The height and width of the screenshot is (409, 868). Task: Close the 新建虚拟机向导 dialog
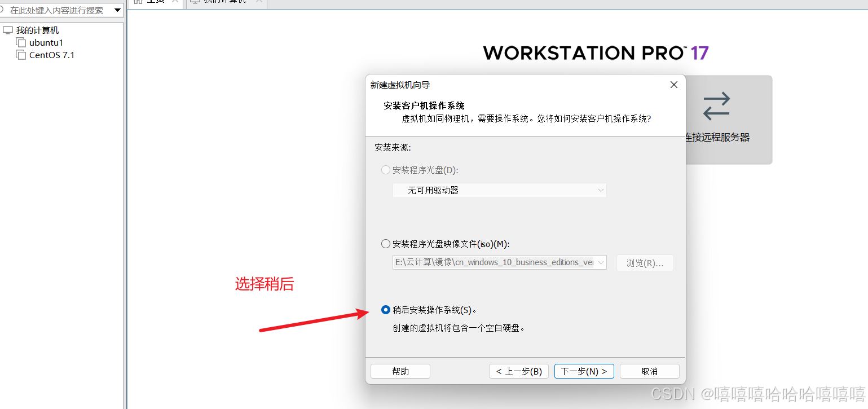[x=673, y=85]
